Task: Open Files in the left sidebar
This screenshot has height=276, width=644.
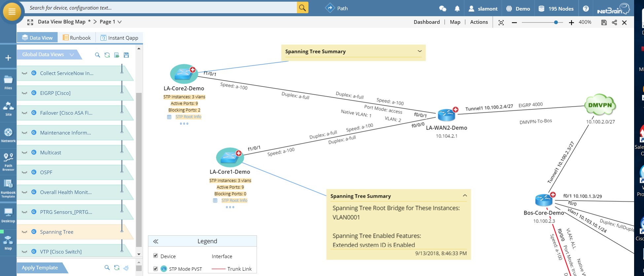Action: [x=8, y=82]
